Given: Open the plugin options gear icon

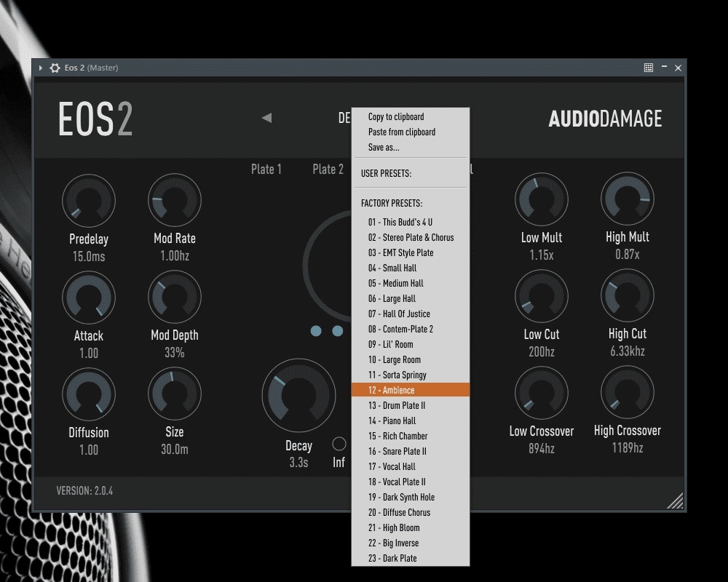Looking at the screenshot, I should coord(55,68).
